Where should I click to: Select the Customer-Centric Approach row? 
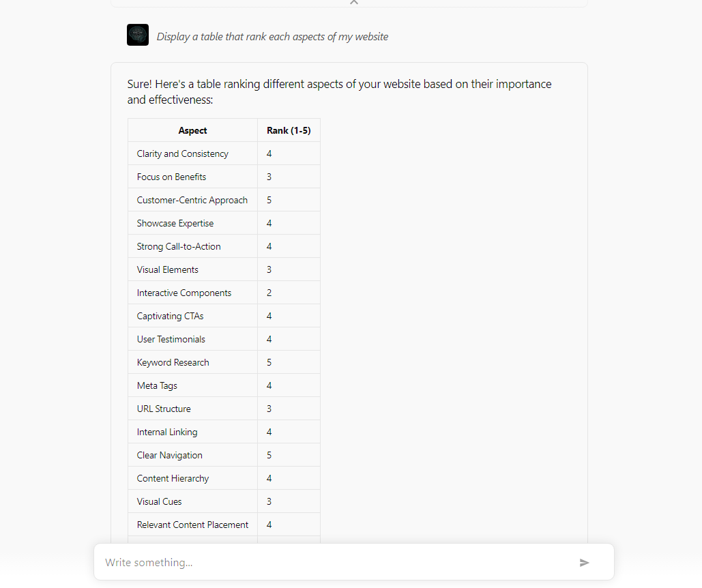(224, 200)
